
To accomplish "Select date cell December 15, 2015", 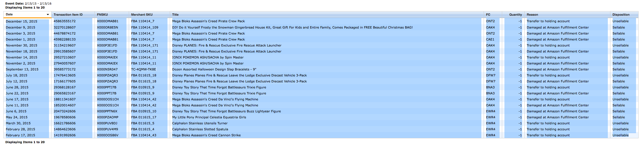I will (22, 21).
